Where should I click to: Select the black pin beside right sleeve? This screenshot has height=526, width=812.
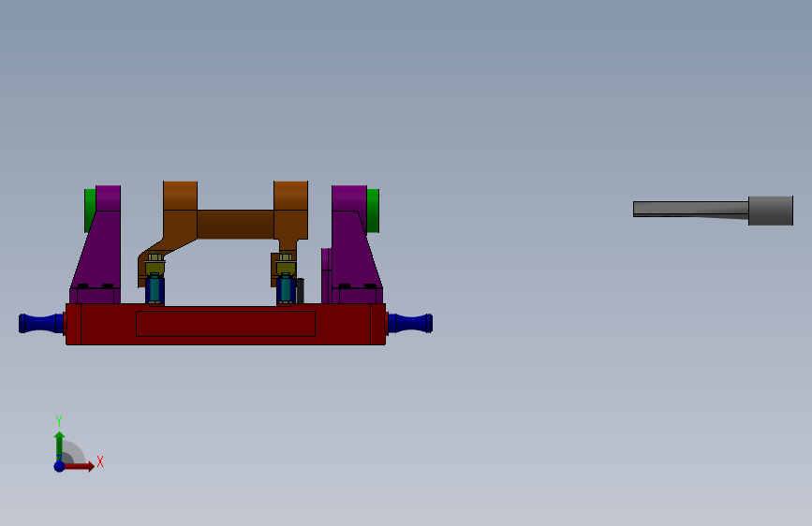click(300, 290)
